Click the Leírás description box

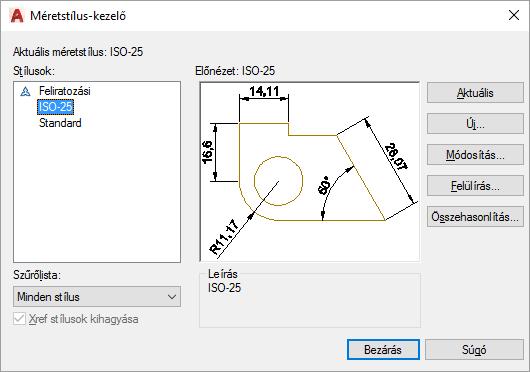310,300
